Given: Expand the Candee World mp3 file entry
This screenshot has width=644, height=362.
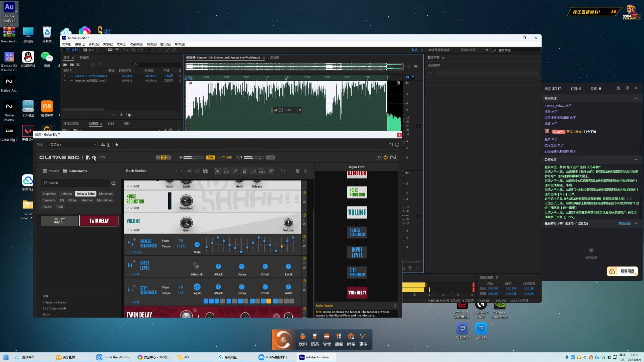Looking at the screenshot, I should pos(64,76).
